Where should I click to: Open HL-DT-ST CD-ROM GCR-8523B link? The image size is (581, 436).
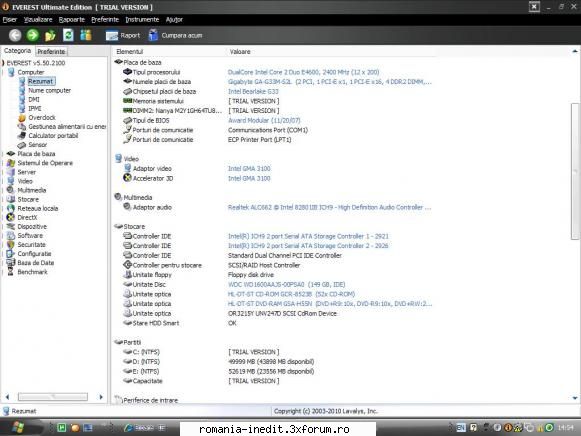291,294
